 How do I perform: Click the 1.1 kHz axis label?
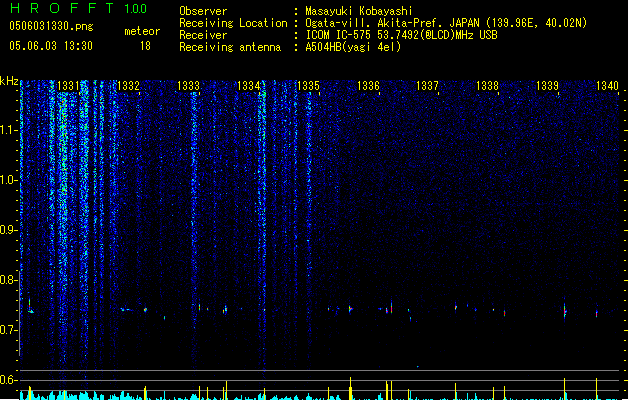tap(8, 130)
